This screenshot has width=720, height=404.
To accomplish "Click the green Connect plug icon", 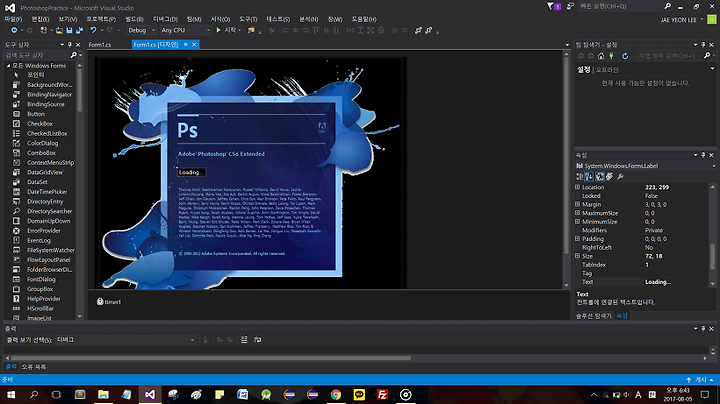I will click(611, 56).
